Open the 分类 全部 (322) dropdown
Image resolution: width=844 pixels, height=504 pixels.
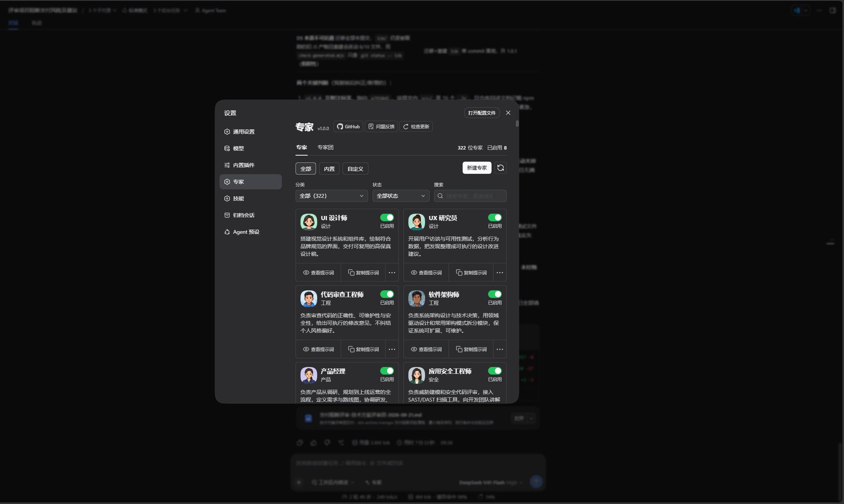point(332,196)
